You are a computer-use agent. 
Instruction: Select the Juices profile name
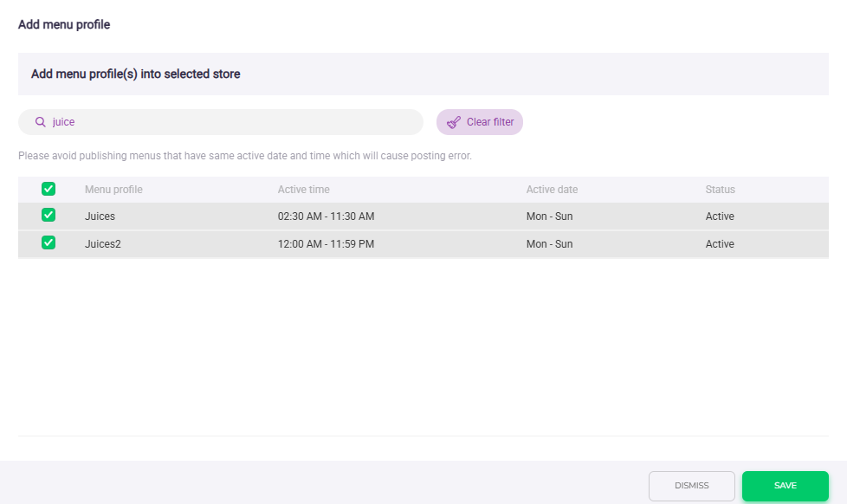click(100, 216)
